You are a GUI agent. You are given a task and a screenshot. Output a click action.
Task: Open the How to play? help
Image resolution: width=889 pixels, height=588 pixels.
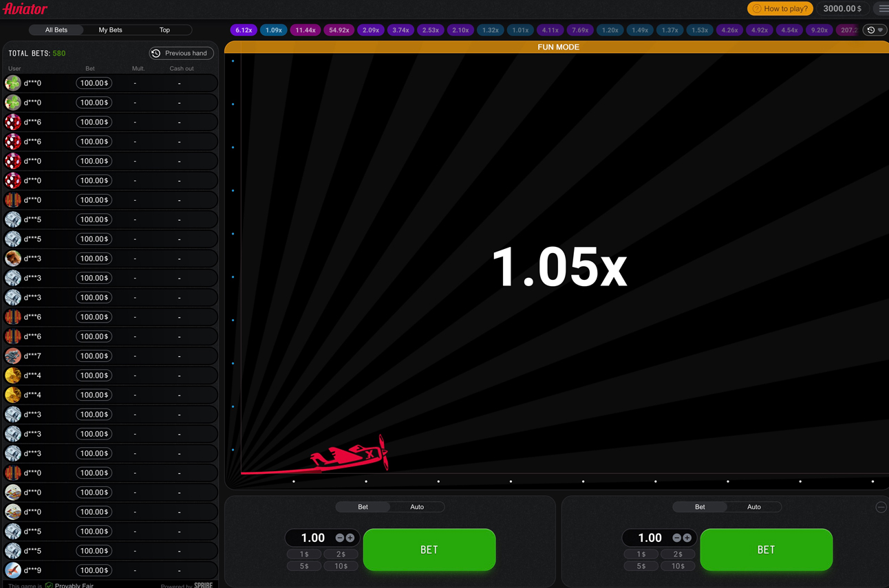click(x=780, y=9)
